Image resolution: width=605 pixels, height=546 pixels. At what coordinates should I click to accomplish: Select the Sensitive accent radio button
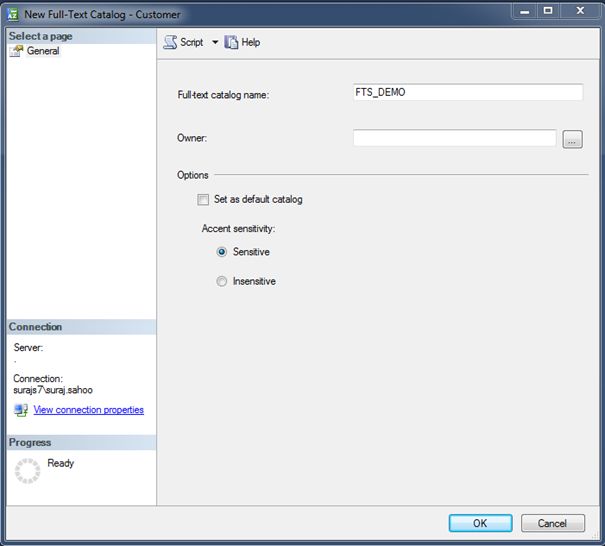[221, 252]
